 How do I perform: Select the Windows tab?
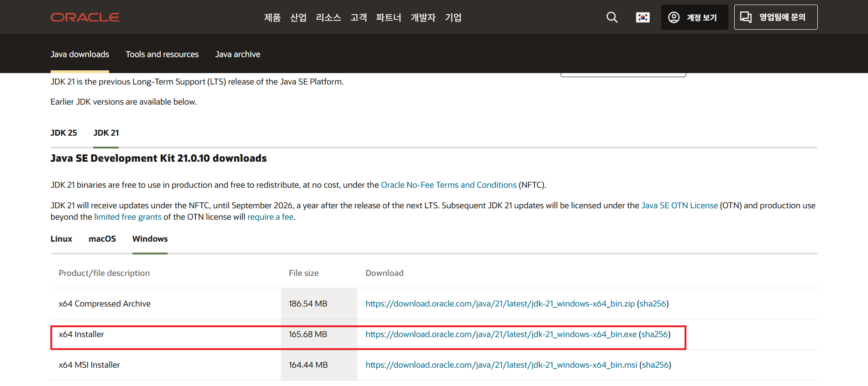point(150,239)
